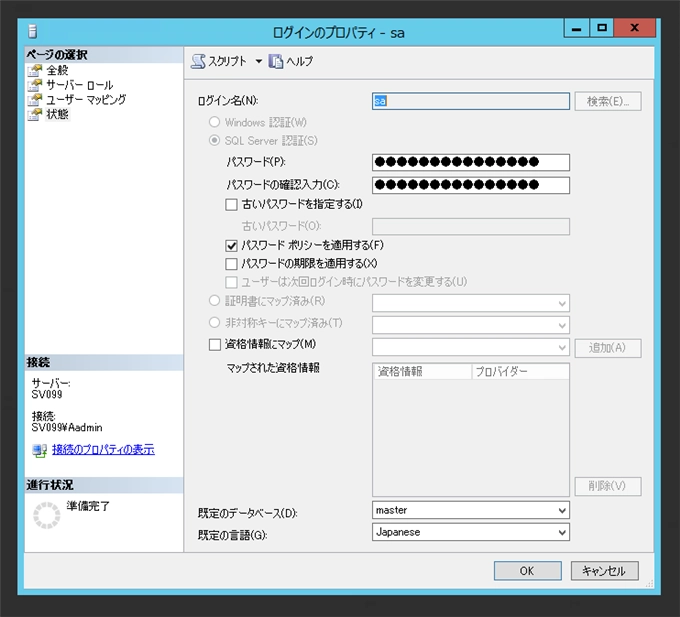The image size is (680, 617).
Task: Click the ヘルプ toolbar label
Action: (x=299, y=62)
